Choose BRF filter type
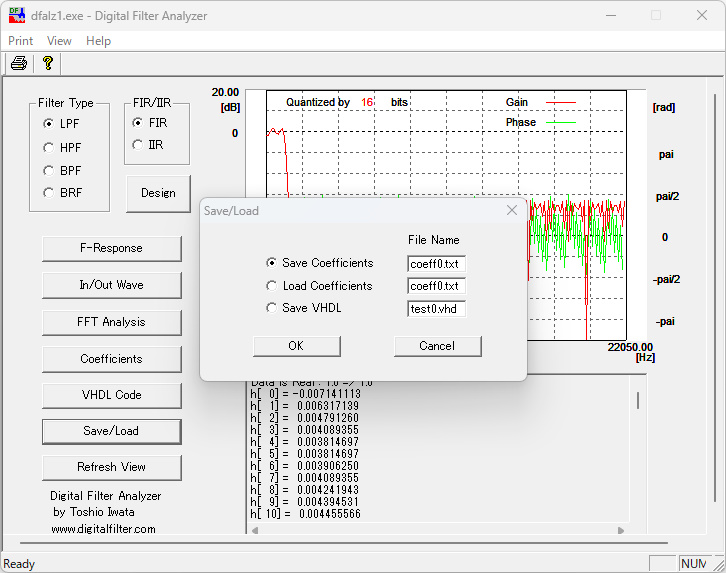 48,193
